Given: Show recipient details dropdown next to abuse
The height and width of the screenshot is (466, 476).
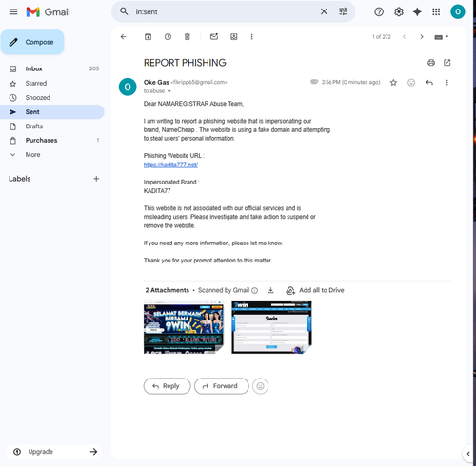Looking at the screenshot, I should pyautogui.click(x=169, y=91).
